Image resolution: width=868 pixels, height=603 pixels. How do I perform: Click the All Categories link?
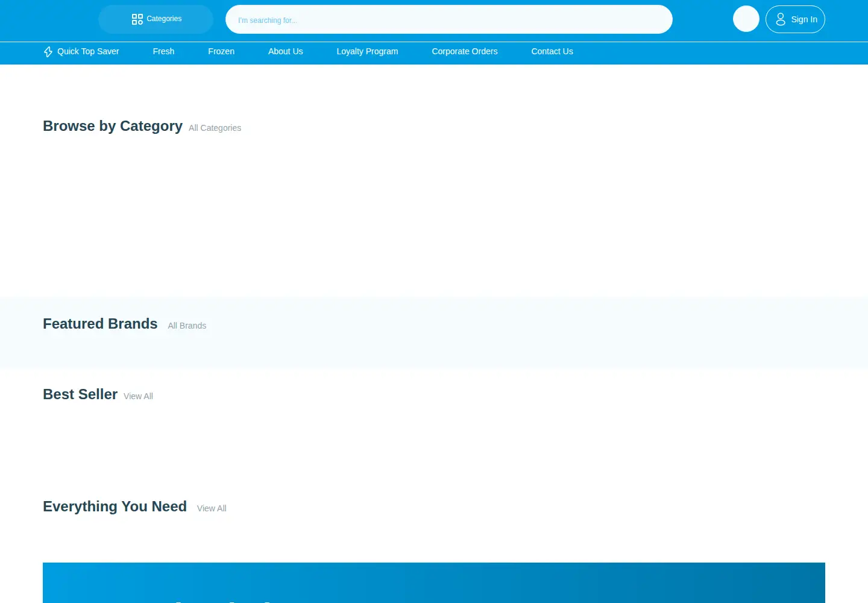pyautogui.click(x=215, y=128)
